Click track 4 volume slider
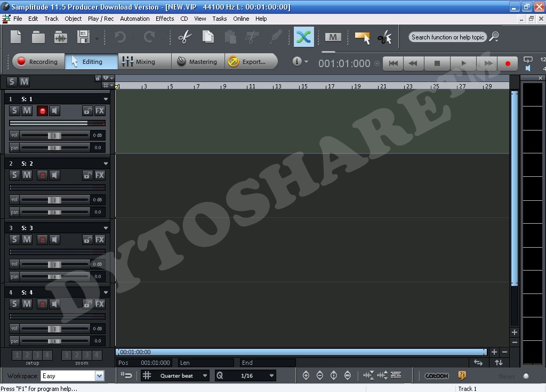Screen dimensions: 546x392 pos(55,329)
